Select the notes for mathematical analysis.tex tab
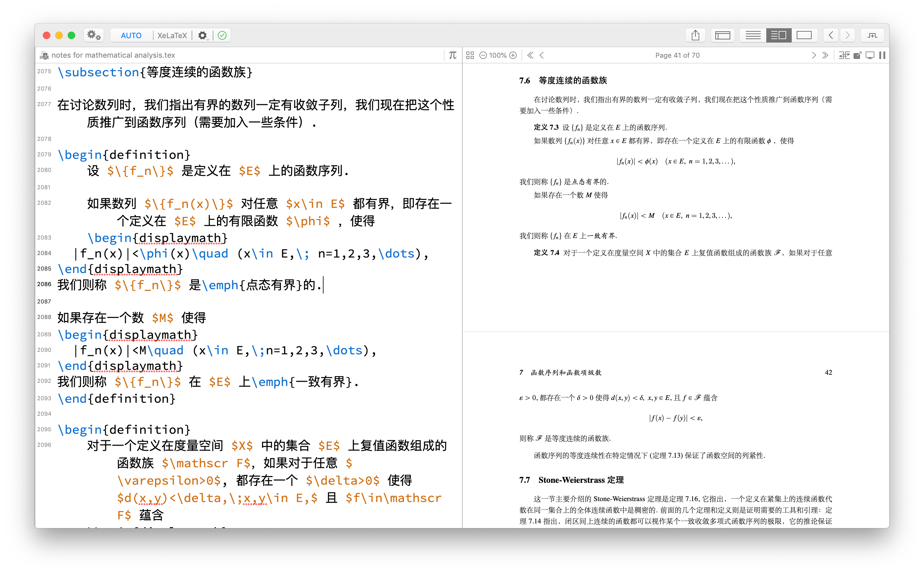 coord(113,55)
